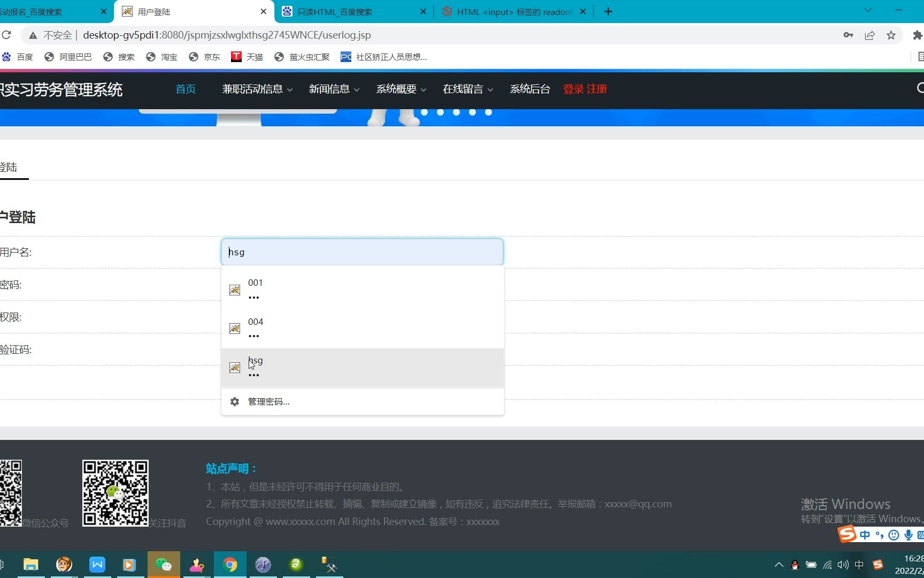Focus the 用户名 input field
The height and width of the screenshot is (578, 924).
coord(362,252)
